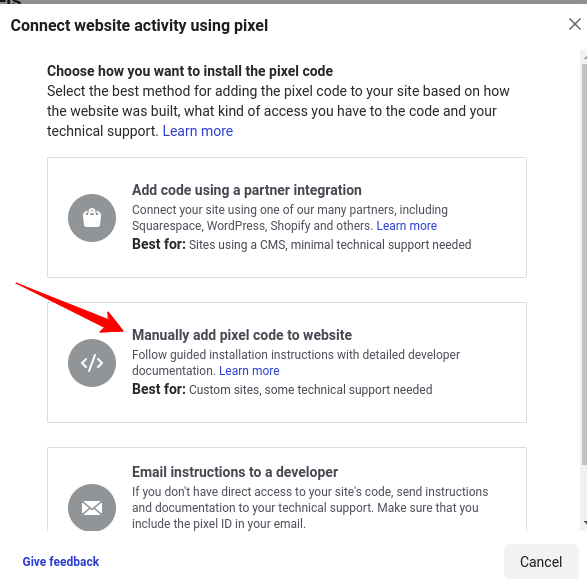
Task: Click 'Choose how you want to install' heading
Action: 190,71
